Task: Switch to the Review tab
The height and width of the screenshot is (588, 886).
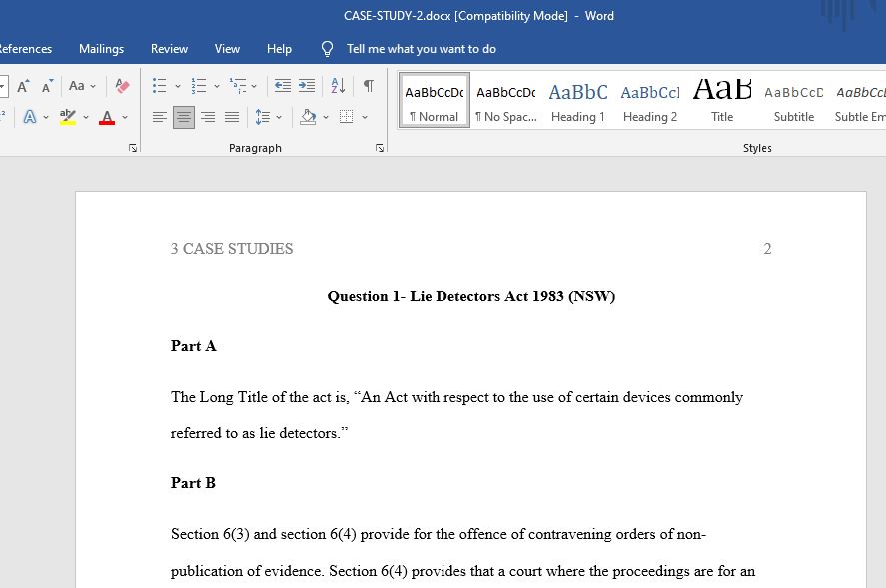Action: pos(169,49)
